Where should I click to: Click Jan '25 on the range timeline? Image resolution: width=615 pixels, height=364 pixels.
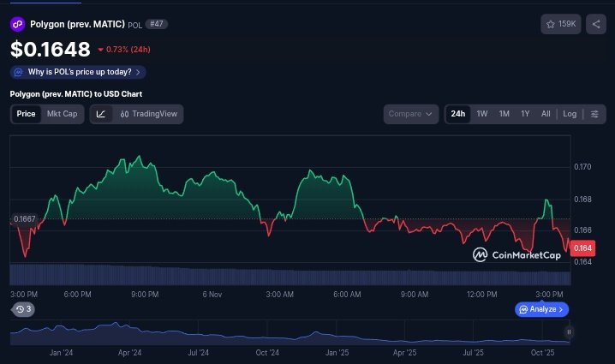(337, 353)
